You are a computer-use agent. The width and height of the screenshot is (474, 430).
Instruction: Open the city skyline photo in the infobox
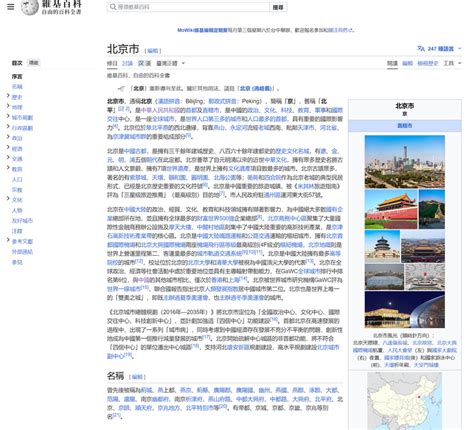pos(404,162)
